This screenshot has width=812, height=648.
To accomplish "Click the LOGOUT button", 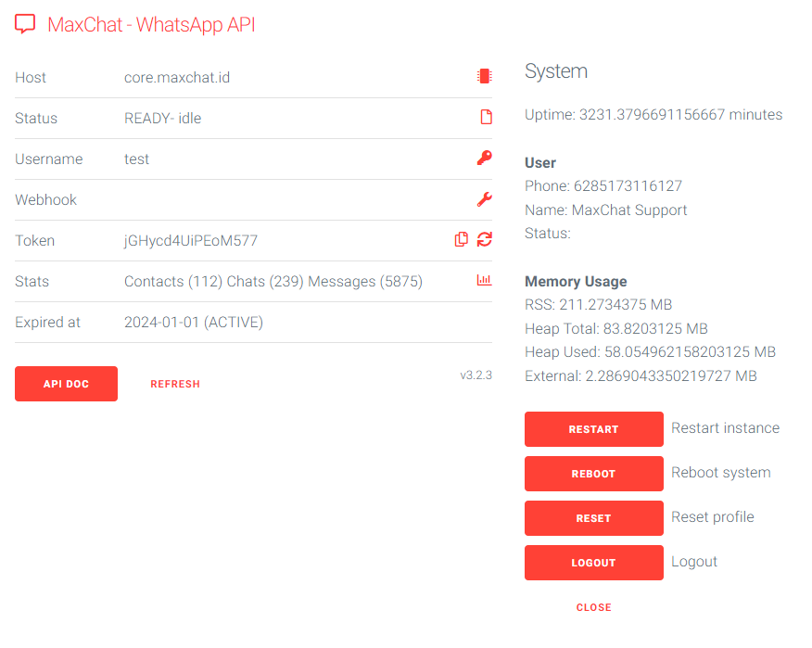I will click(593, 563).
